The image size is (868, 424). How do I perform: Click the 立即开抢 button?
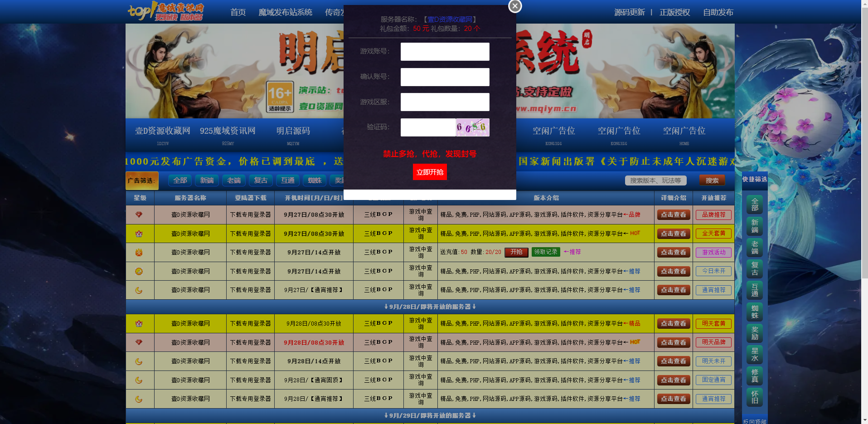(430, 172)
